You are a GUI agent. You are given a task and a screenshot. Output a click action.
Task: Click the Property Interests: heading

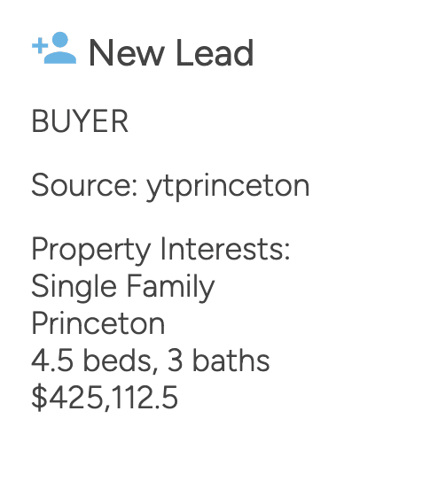pyautogui.click(x=160, y=251)
